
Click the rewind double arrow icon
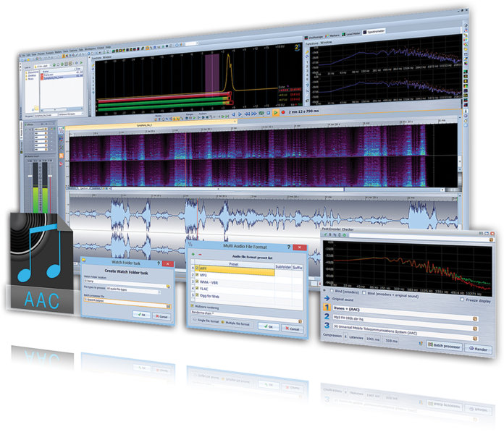coord(247,114)
